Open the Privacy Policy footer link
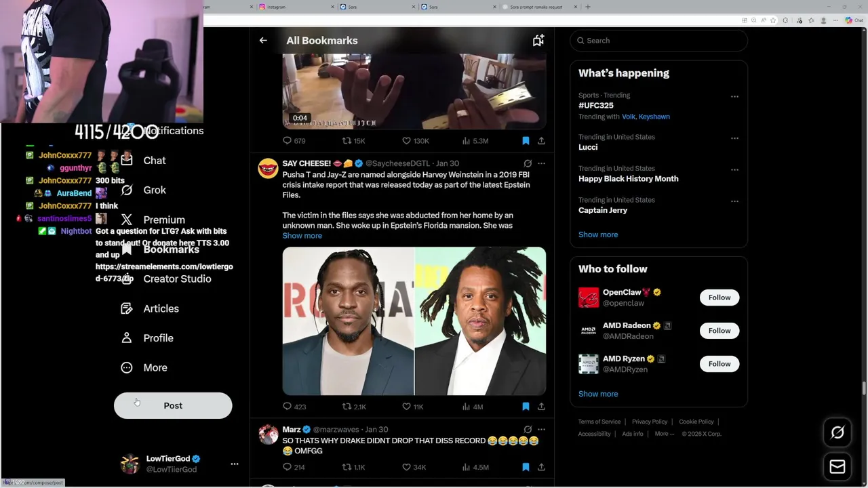868x488 pixels. tap(650, 422)
